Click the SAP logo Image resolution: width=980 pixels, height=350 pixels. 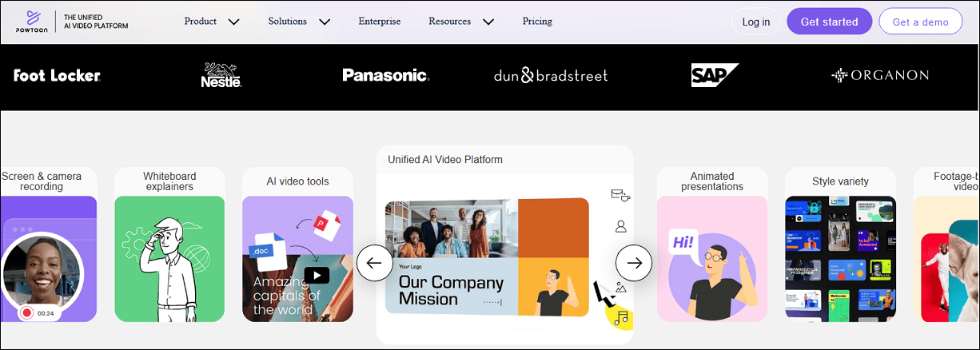[715, 75]
